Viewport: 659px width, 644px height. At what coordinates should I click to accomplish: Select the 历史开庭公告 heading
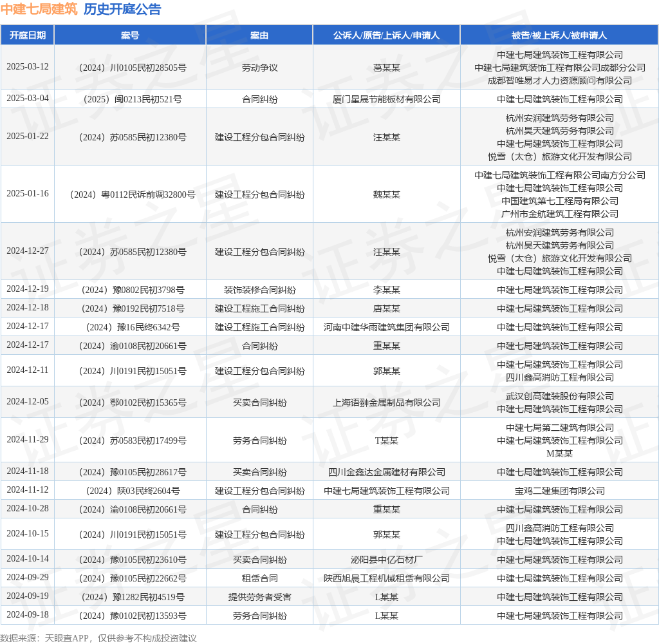tap(122, 9)
